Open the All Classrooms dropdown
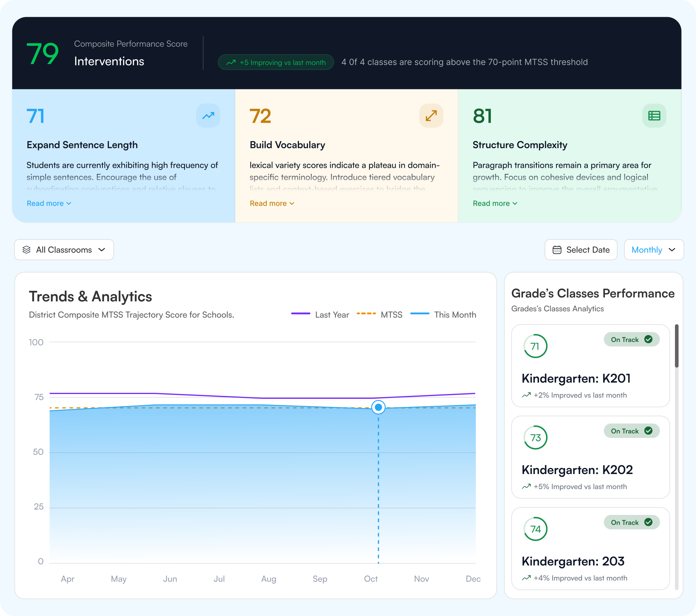Image resolution: width=696 pixels, height=616 pixels. 64,250
